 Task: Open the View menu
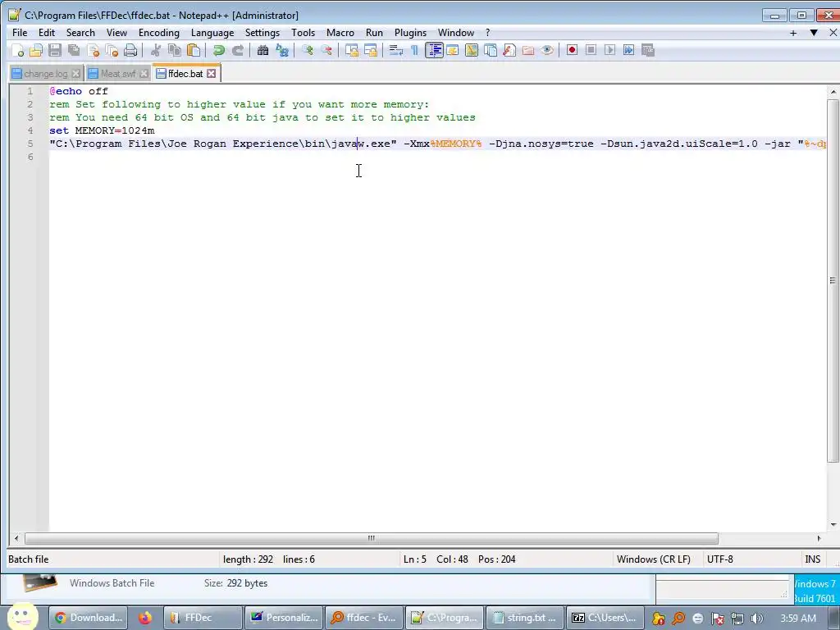coord(116,33)
